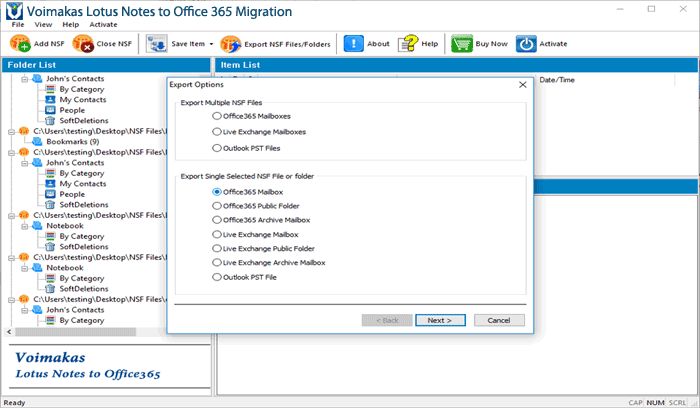Viewport: 700px width, 408px height.
Task: Open the Help menu
Action: (x=71, y=25)
